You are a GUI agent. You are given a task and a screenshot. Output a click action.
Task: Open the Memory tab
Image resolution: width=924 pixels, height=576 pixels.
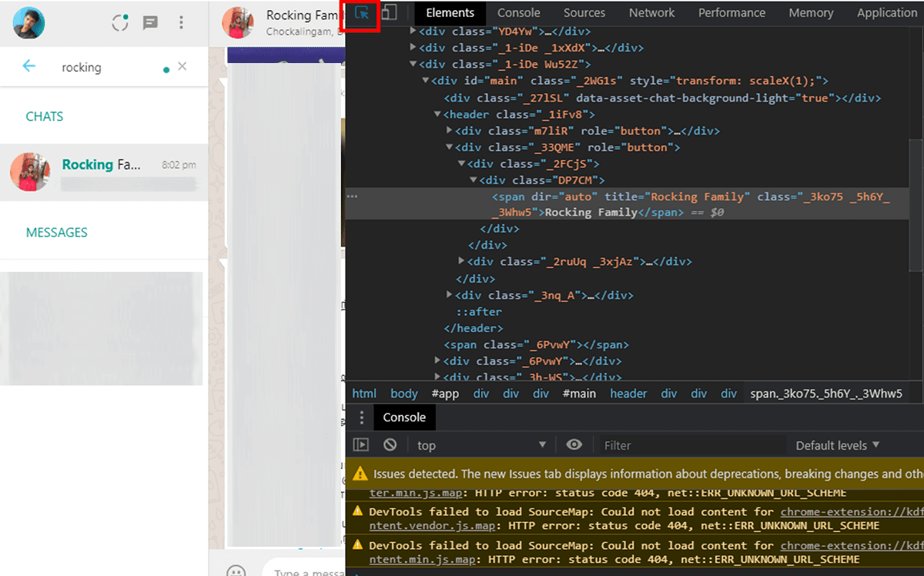(x=811, y=13)
